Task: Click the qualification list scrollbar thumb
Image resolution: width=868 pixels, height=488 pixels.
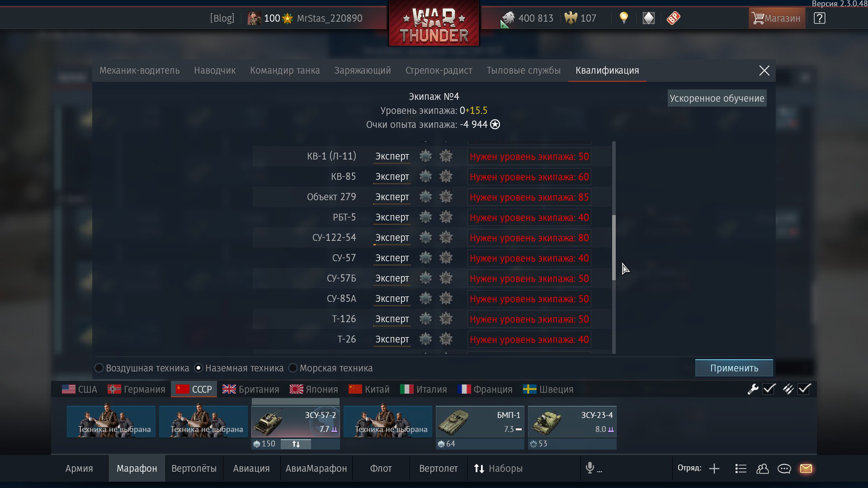Action: click(x=614, y=247)
